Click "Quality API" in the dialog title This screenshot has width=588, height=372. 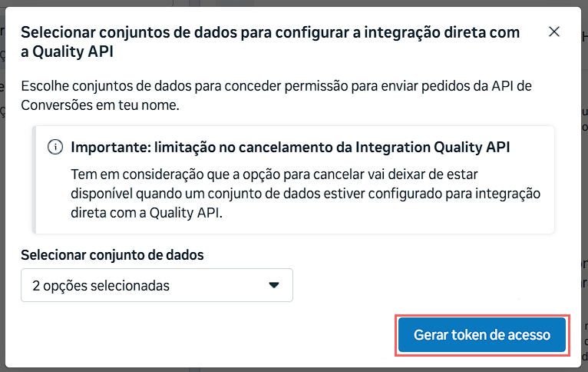74,51
